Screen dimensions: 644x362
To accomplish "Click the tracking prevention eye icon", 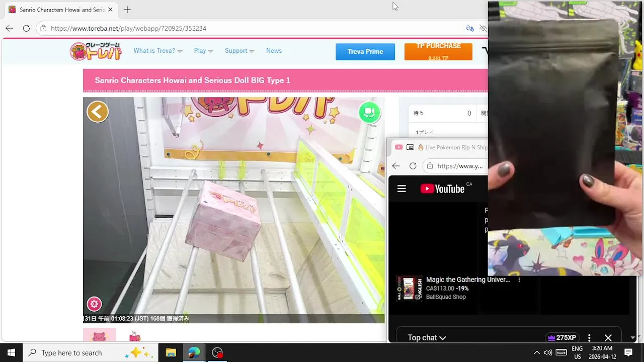I will click(x=483, y=28).
